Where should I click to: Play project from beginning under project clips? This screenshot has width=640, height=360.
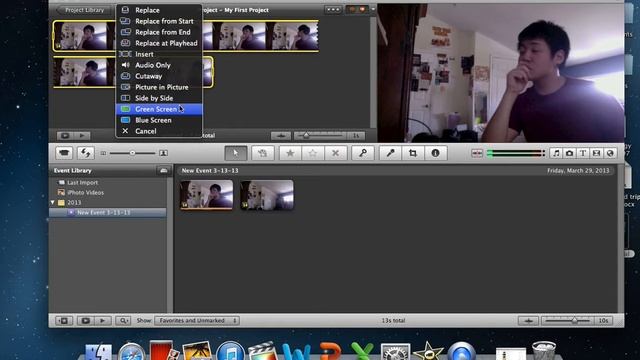[x=82, y=136]
